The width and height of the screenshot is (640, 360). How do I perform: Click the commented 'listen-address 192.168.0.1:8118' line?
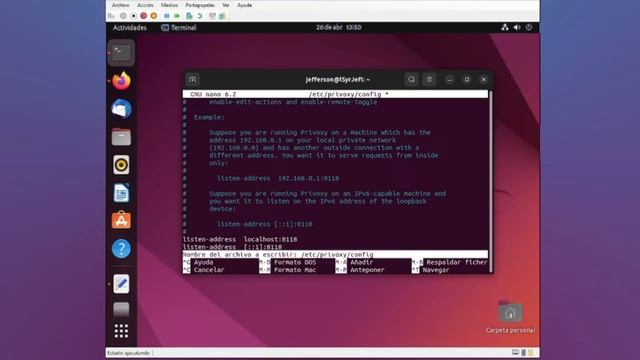tap(278, 178)
